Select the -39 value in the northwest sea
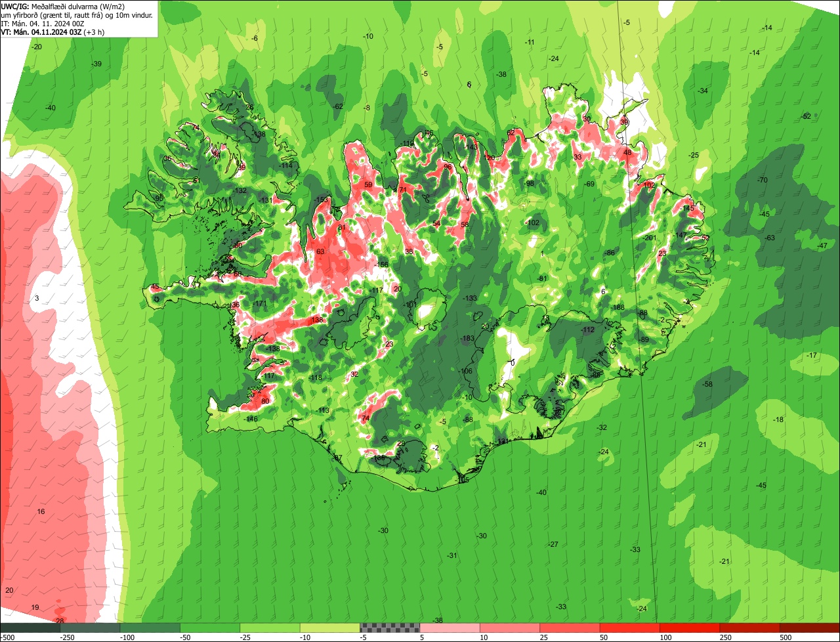Image resolution: width=840 pixels, height=642 pixels. click(x=96, y=64)
